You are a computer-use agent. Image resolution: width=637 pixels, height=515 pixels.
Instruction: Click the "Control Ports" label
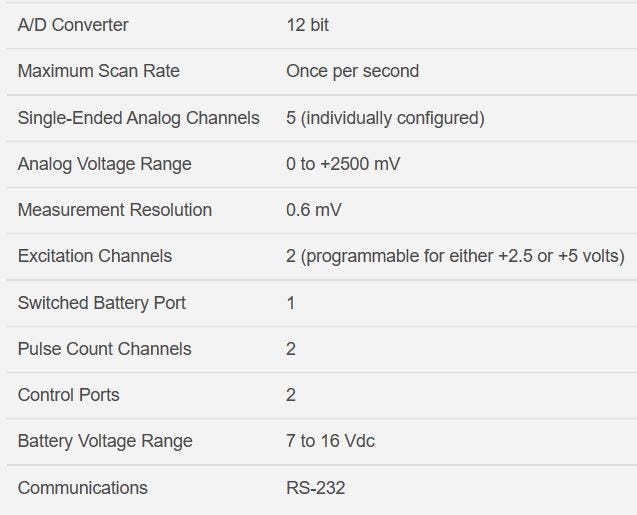[68, 395]
